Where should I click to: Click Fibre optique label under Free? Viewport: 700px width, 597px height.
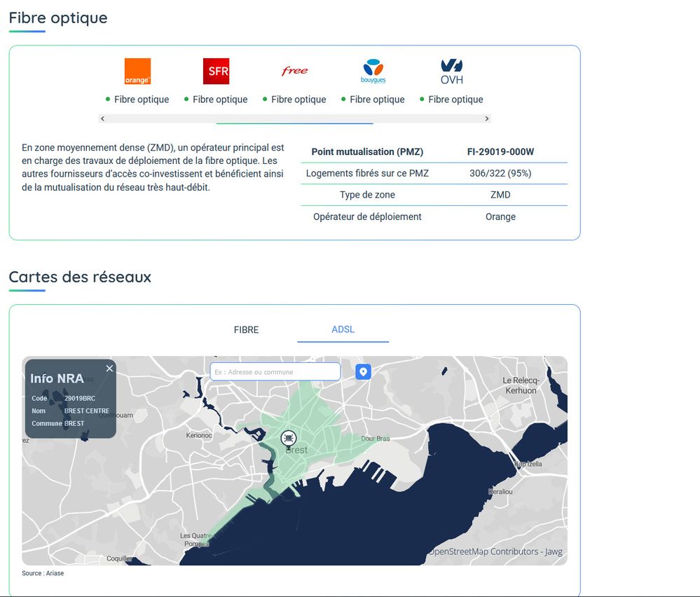pyautogui.click(x=298, y=99)
